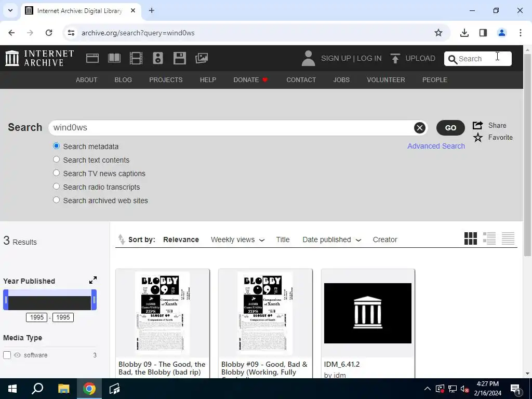Click the left handle of year range slider
Screen dimensions: 532x399
6,300
